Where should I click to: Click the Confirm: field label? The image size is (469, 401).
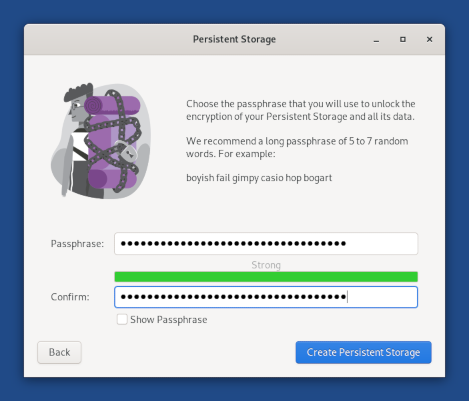click(70, 297)
